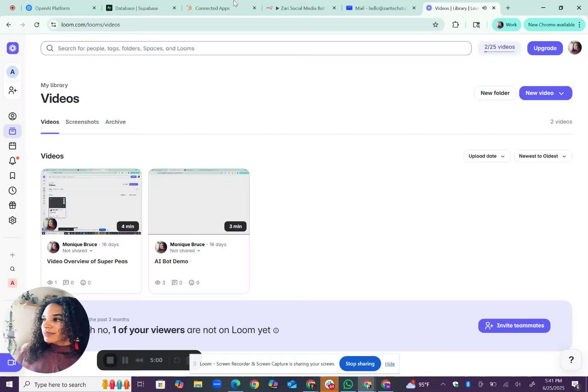Click the small search icon in sidebar
Screen dimensions: 588x392
tap(13, 269)
